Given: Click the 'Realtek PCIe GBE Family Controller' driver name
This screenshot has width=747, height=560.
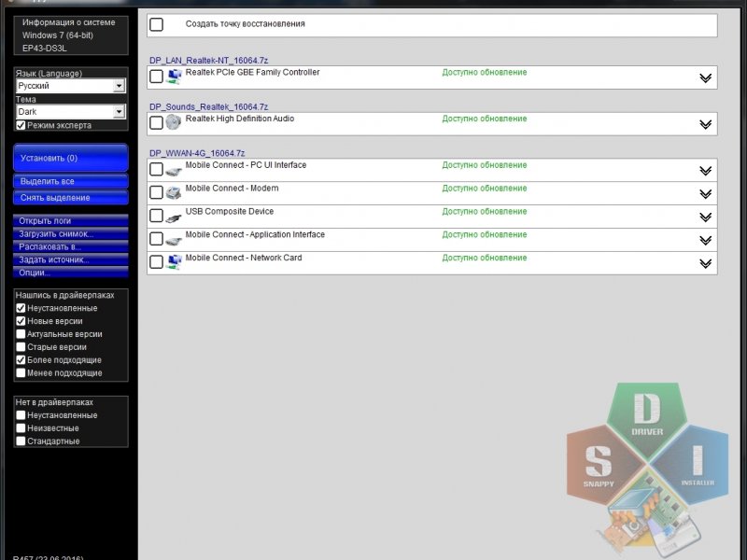Looking at the screenshot, I should (x=252, y=73).
